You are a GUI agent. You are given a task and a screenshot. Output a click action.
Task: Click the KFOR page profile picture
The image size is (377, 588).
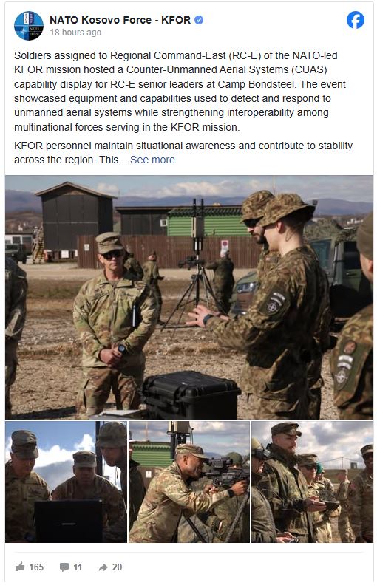pyautogui.click(x=29, y=26)
